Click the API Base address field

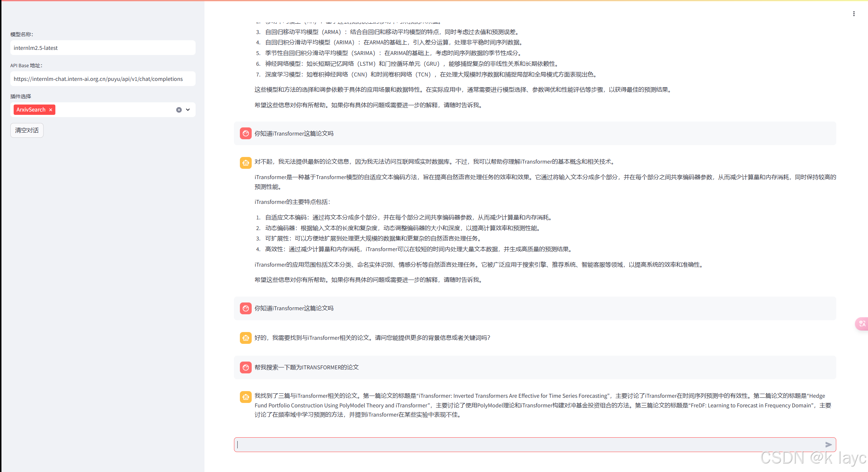103,79
